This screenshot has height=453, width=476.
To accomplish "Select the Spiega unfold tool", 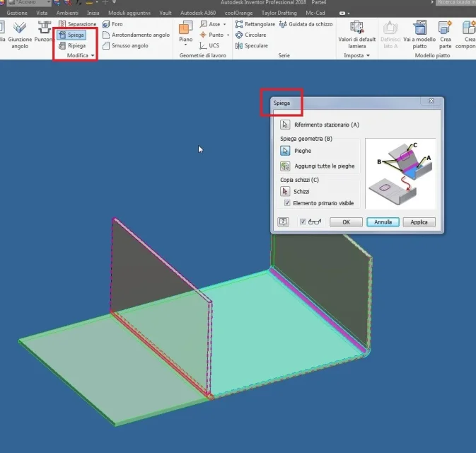I will point(71,35).
